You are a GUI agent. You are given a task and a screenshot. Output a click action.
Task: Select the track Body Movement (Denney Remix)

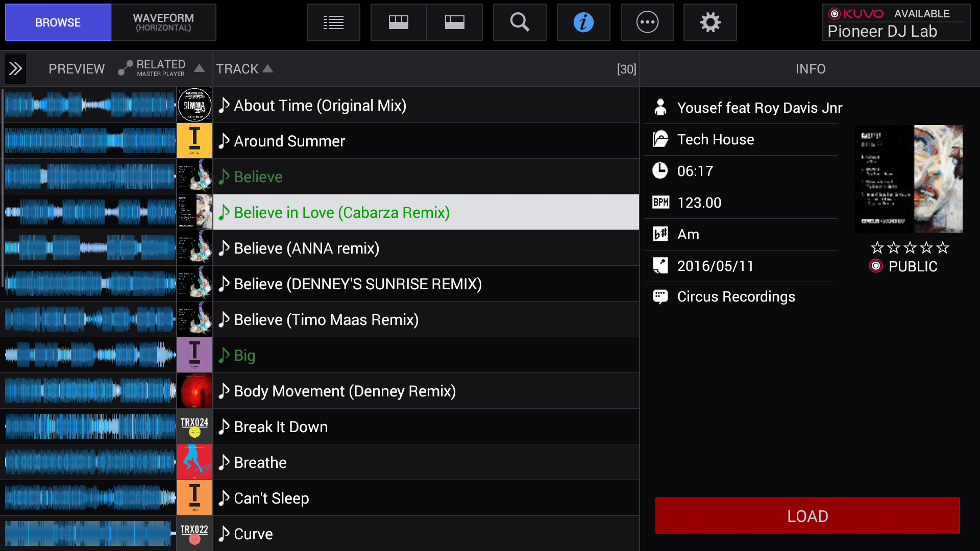(345, 391)
